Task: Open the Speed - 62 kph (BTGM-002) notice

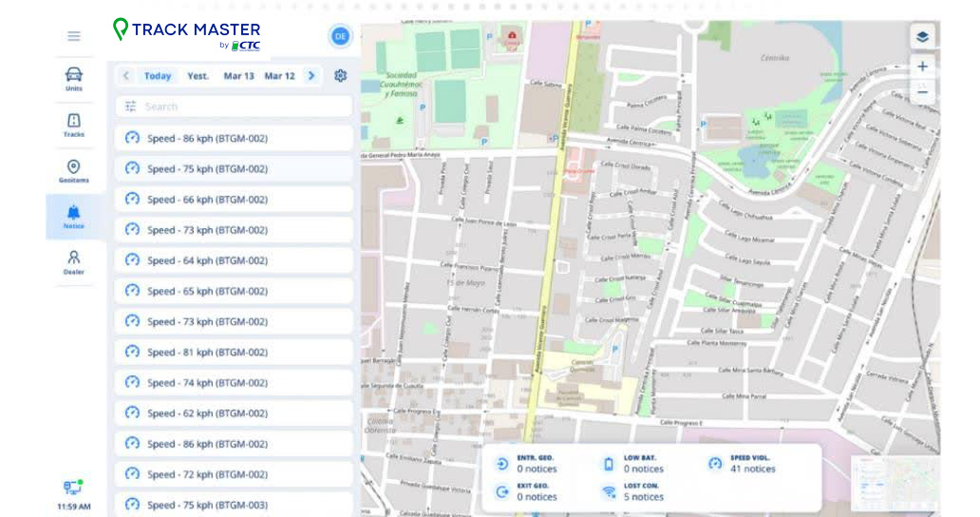Action: tap(234, 413)
